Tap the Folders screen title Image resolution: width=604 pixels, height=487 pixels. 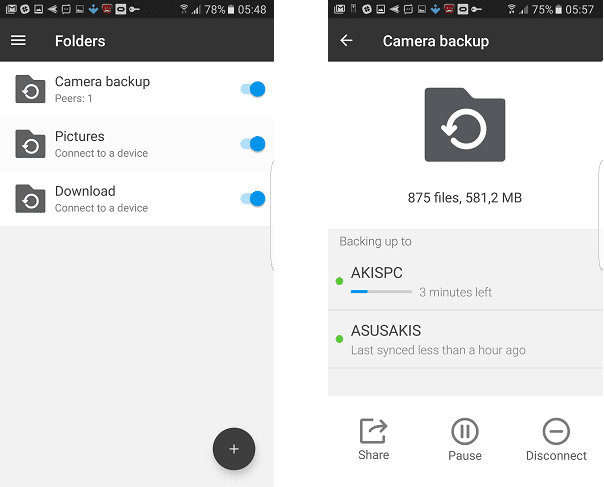pos(80,41)
